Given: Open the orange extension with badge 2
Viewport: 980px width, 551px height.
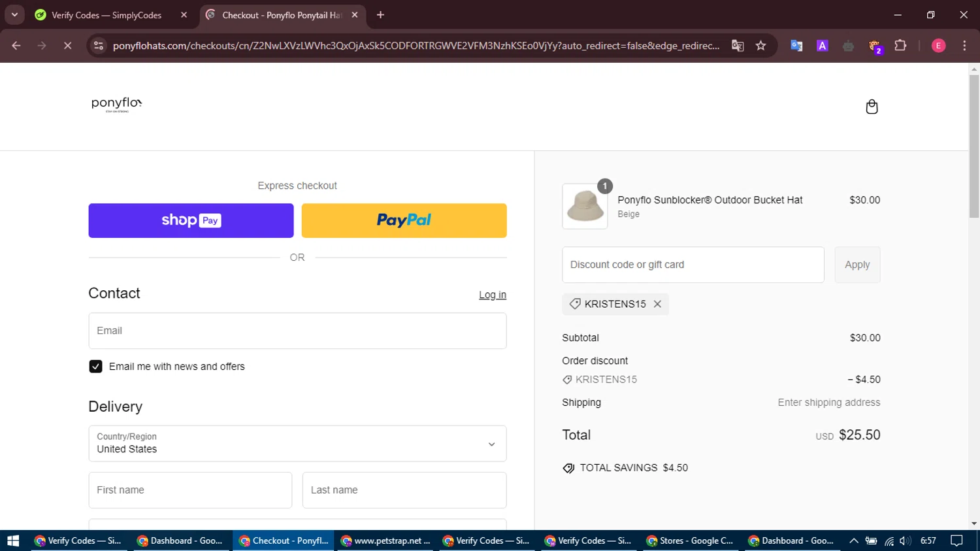Looking at the screenshot, I should coord(875,46).
